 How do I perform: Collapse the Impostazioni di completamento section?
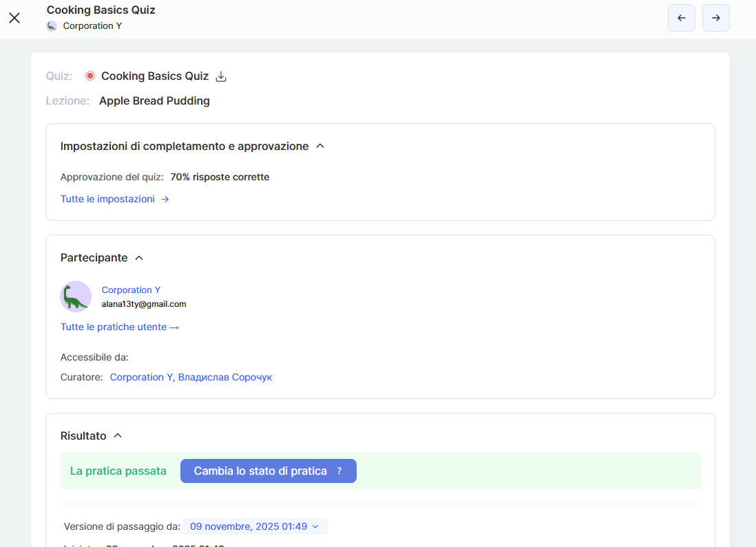[x=320, y=146]
